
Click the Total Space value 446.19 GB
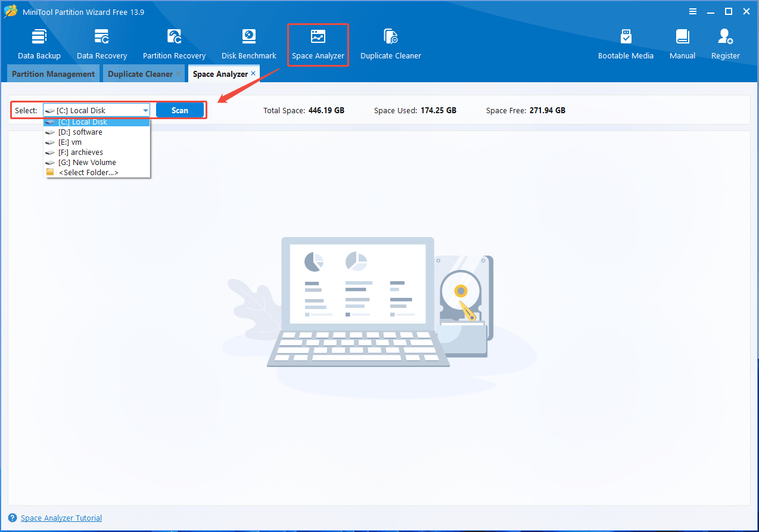[x=326, y=110]
